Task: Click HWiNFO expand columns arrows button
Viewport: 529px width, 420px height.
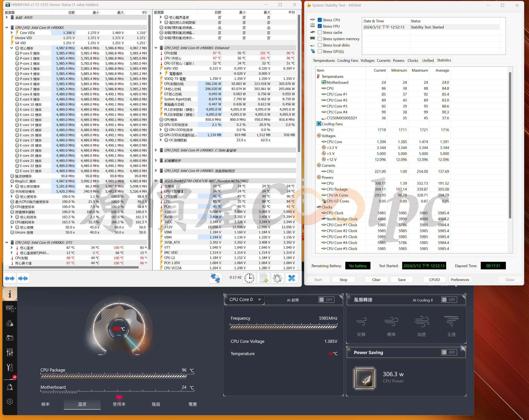Action: (10, 278)
